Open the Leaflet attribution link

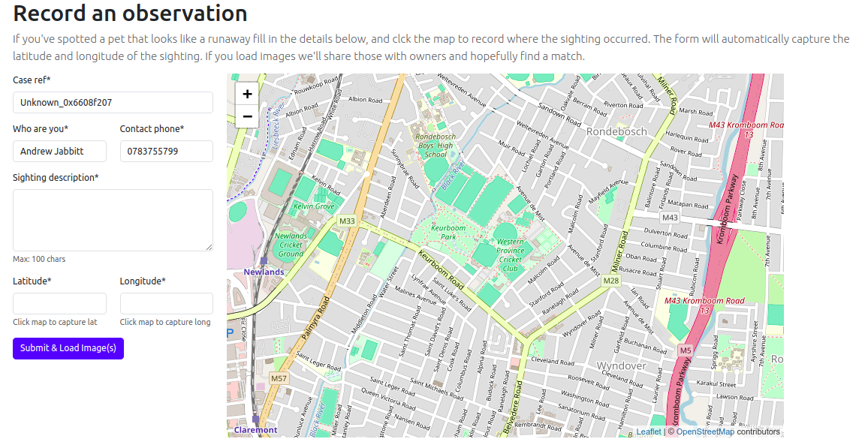point(649,431)
